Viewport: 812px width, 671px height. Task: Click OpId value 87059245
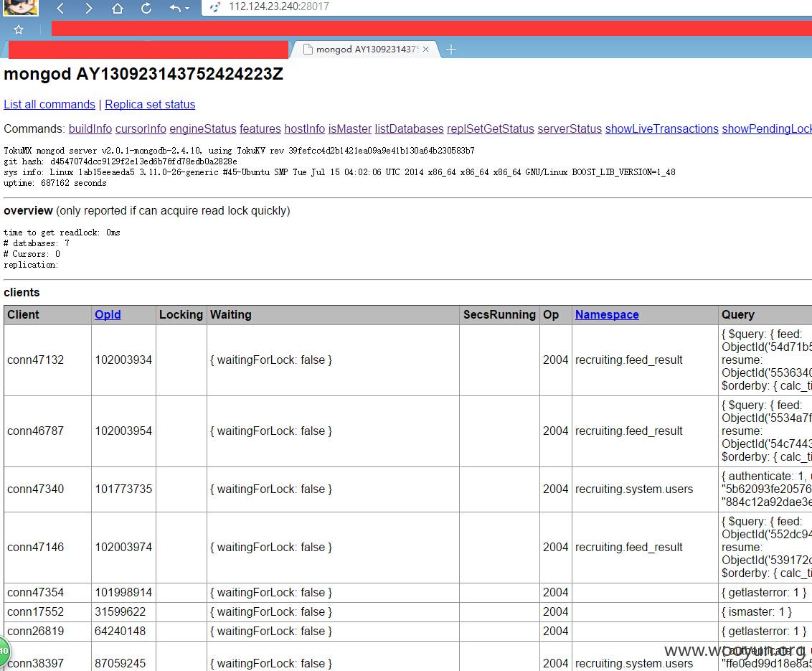(120, 663)
